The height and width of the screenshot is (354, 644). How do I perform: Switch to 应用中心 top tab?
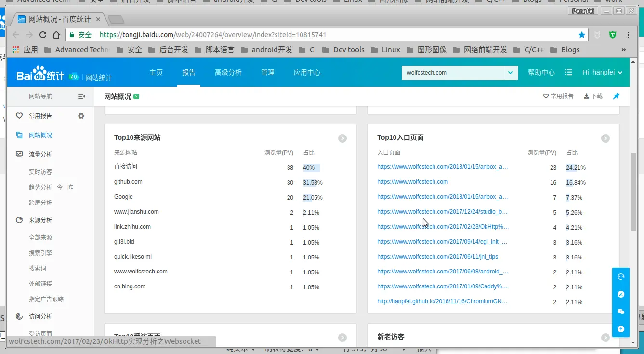(x=307, y=72)
